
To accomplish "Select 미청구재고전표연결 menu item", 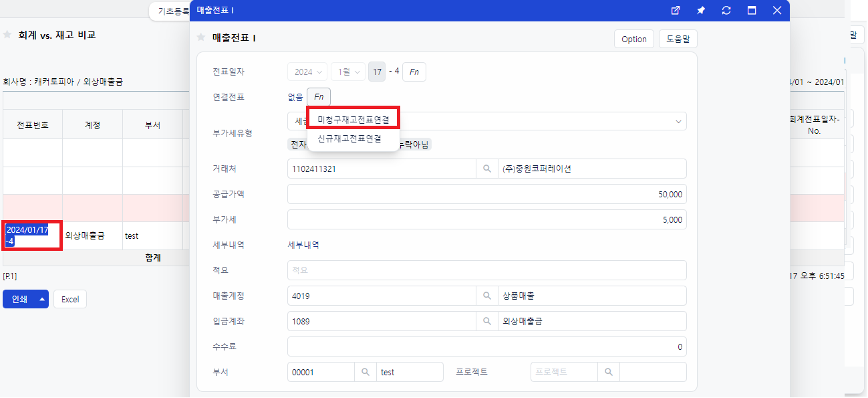I will (x=353, y=120).
